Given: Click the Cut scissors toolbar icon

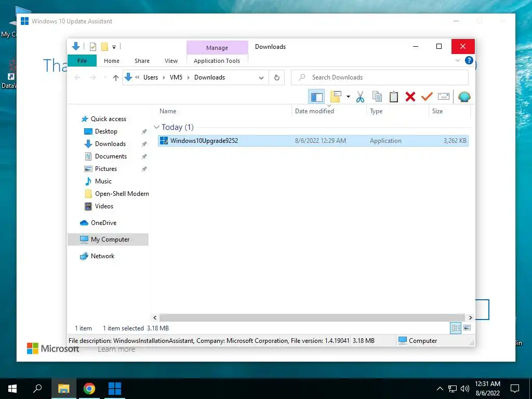Looking at the screenshot, I should tap(360, 97).
